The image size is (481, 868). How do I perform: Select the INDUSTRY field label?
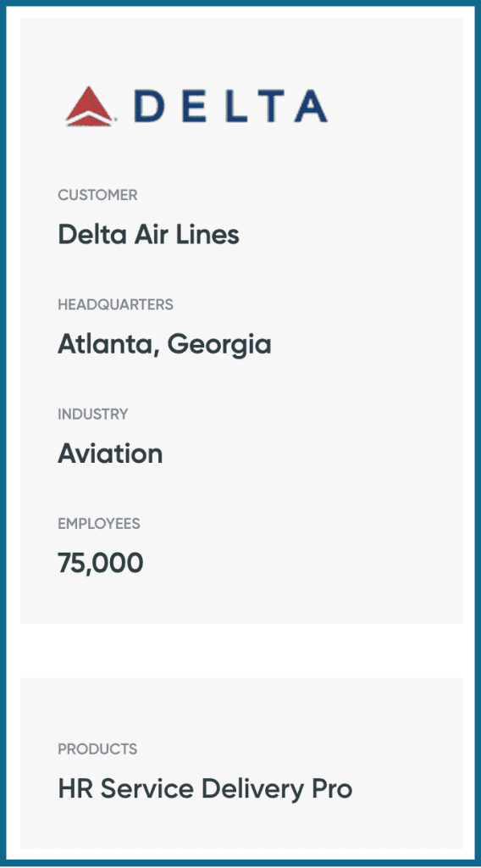93,414
